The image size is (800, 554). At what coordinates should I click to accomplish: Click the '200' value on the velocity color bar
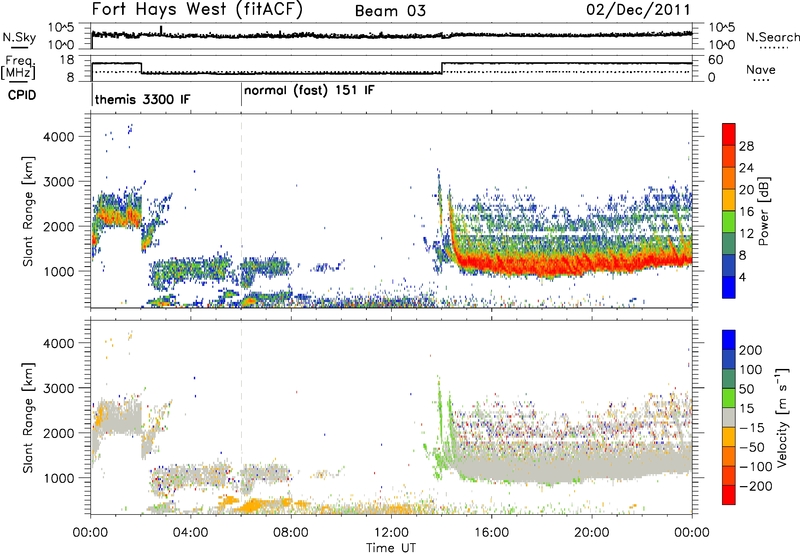coord(751,350)
